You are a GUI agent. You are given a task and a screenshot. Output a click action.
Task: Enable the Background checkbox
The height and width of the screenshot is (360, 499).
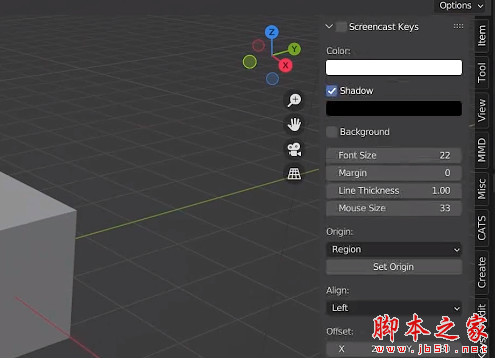(332, 132)
